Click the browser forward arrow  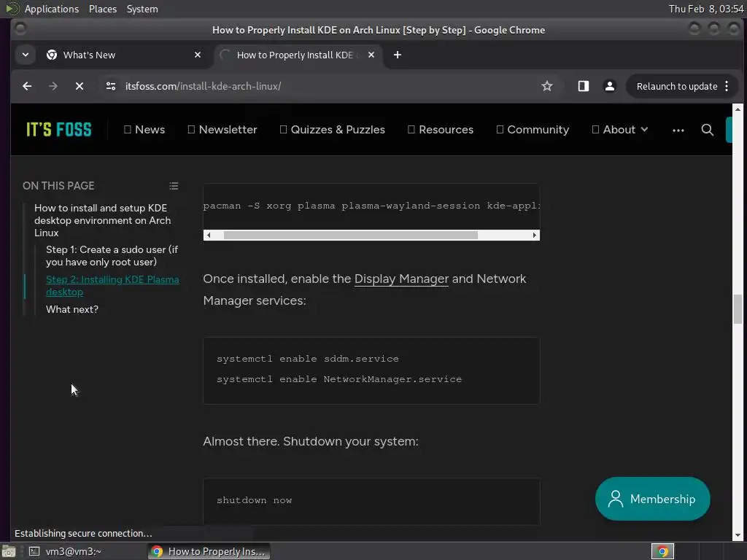click(53, 86)
